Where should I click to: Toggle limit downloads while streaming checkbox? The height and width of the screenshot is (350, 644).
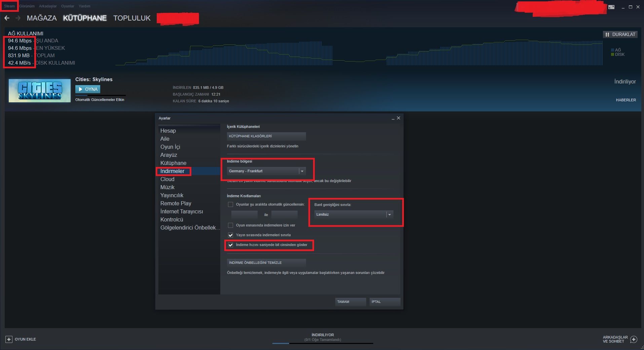[230, 235]
